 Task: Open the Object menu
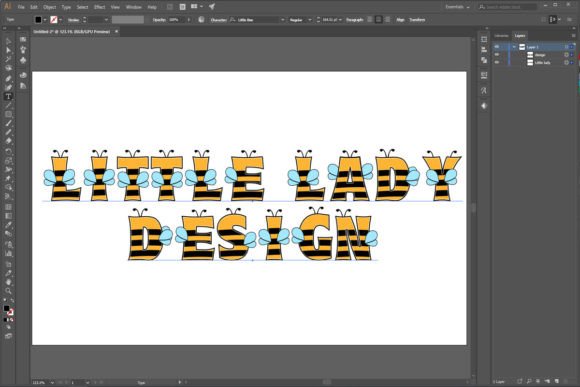(x=49, y=7)
